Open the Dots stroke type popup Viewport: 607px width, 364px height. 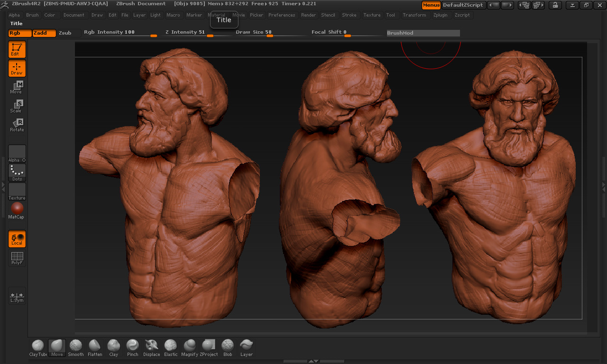[17, 173]
